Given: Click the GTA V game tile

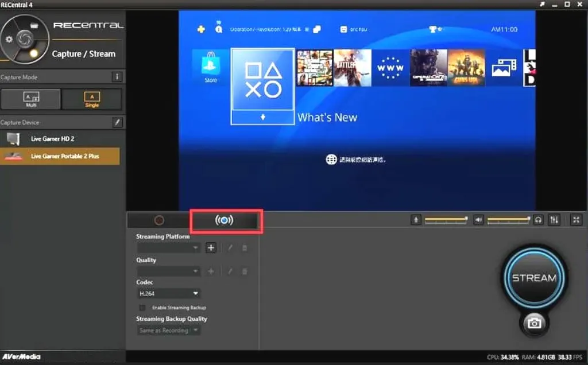Looking at the screenshot, I should pos(315,68).
